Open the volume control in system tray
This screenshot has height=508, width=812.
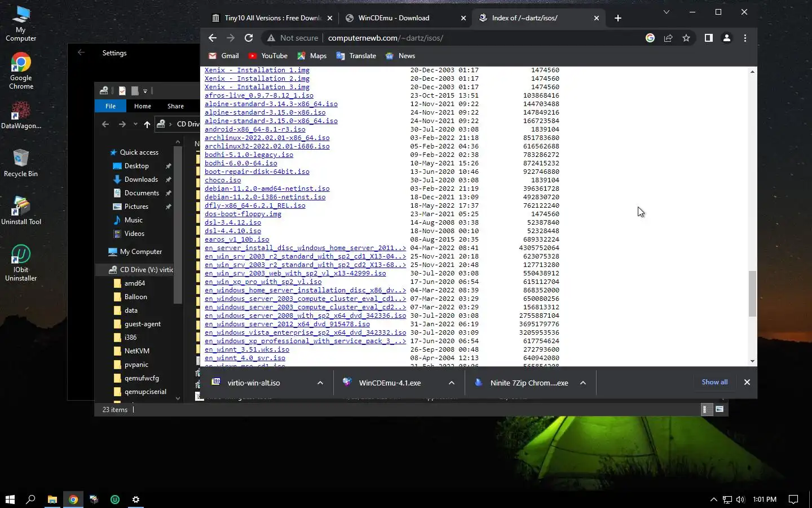click(x=740, y=500)
